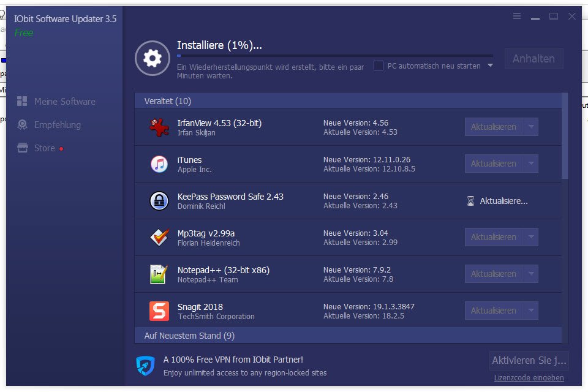The width and height of the screenshot is (588, 392).
Task: Click the Aktivieren Sie j... button
Action: [x=529, y=361]
